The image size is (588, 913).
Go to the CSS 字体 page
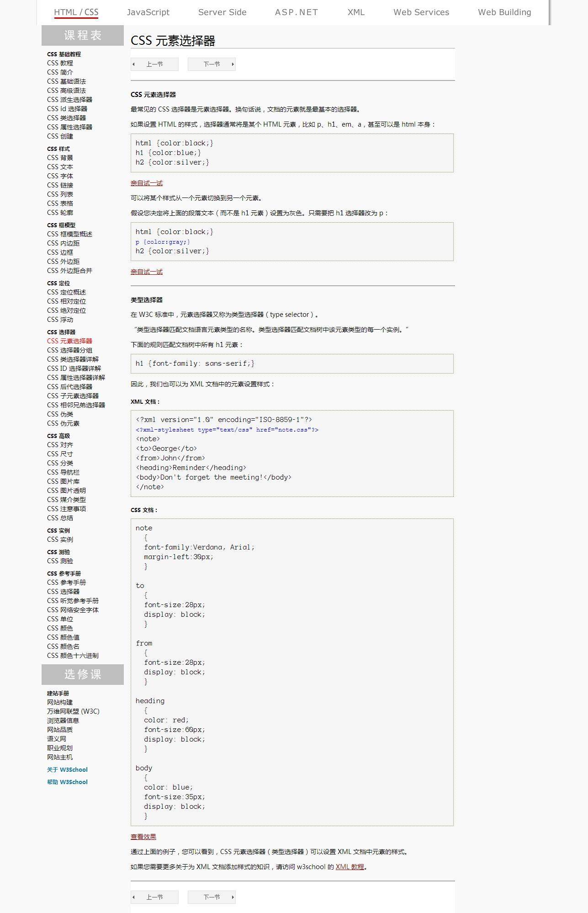(60, 176)
